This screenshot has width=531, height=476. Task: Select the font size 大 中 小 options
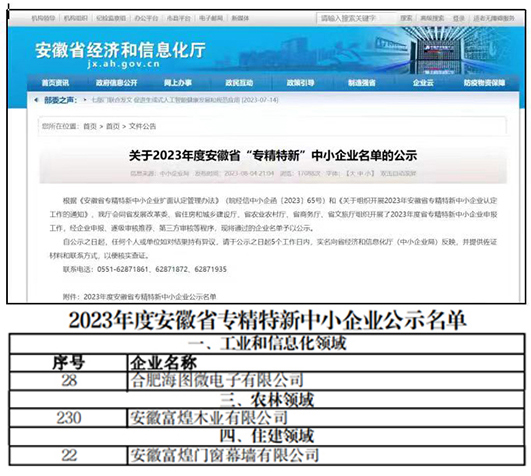(x=360, y=173)
